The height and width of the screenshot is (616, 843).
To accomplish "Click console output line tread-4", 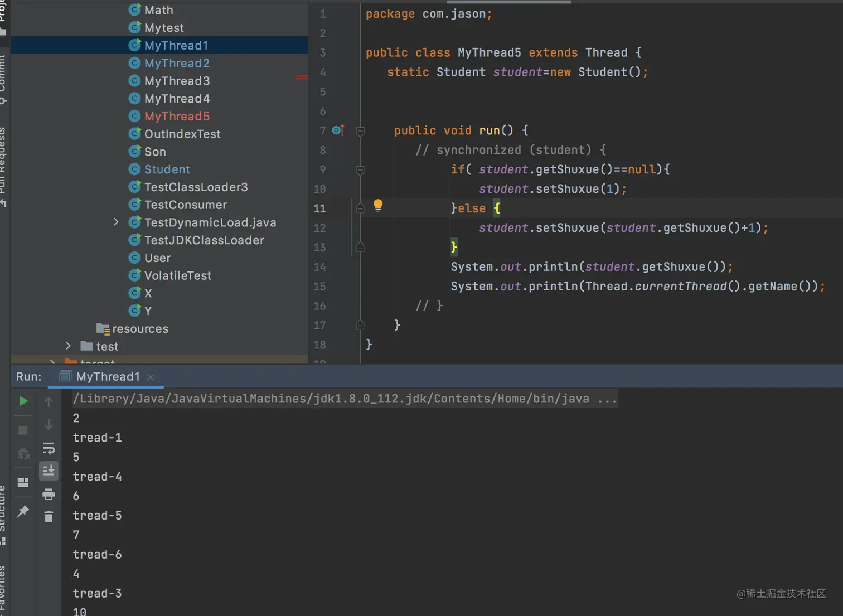I will 97,477.
